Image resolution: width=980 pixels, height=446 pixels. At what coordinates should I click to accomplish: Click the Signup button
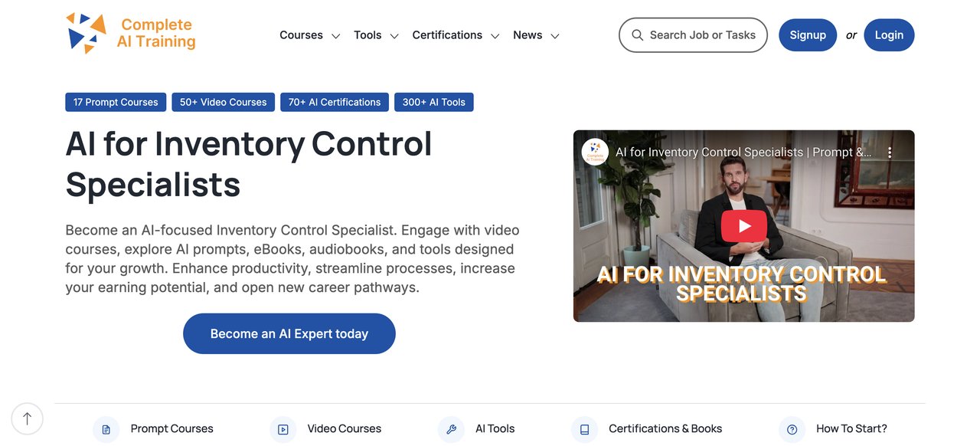click(x=808, y=35)
